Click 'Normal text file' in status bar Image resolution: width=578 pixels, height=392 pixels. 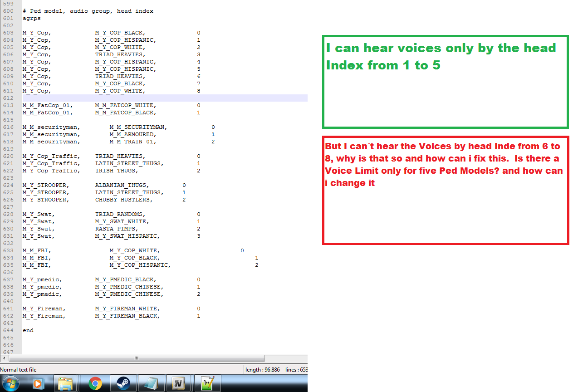[x=19, y=370]
